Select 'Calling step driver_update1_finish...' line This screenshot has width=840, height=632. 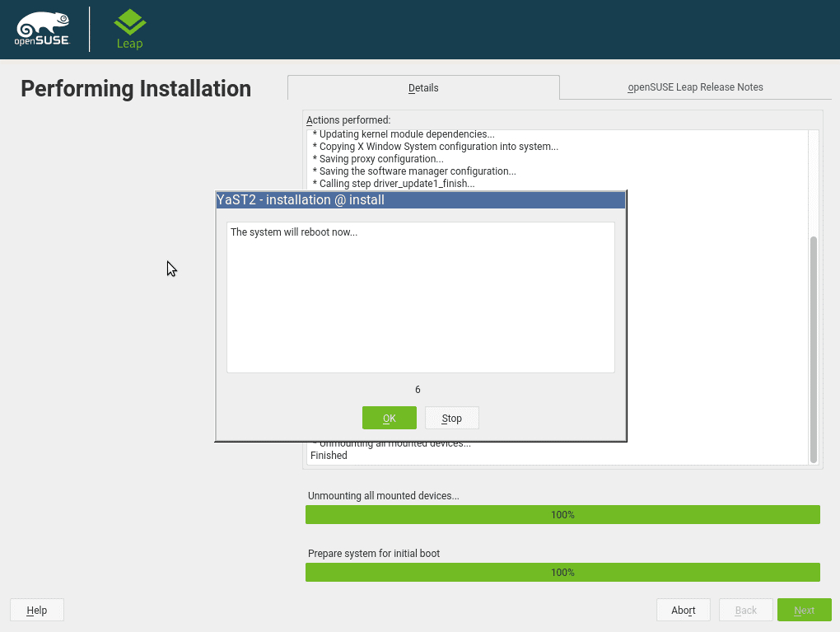click(393, 183)
